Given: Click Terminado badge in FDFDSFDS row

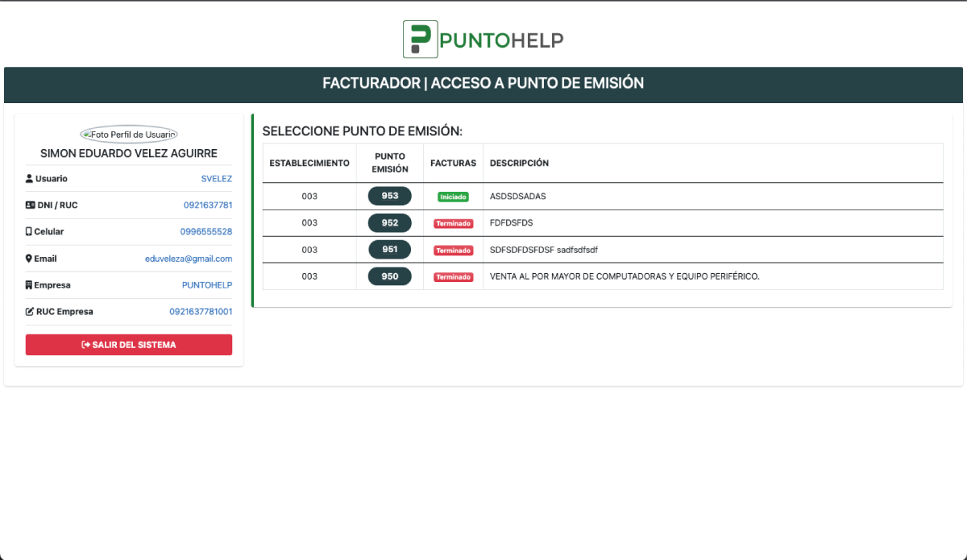Looking at the screenshot, I should [454, 223].
